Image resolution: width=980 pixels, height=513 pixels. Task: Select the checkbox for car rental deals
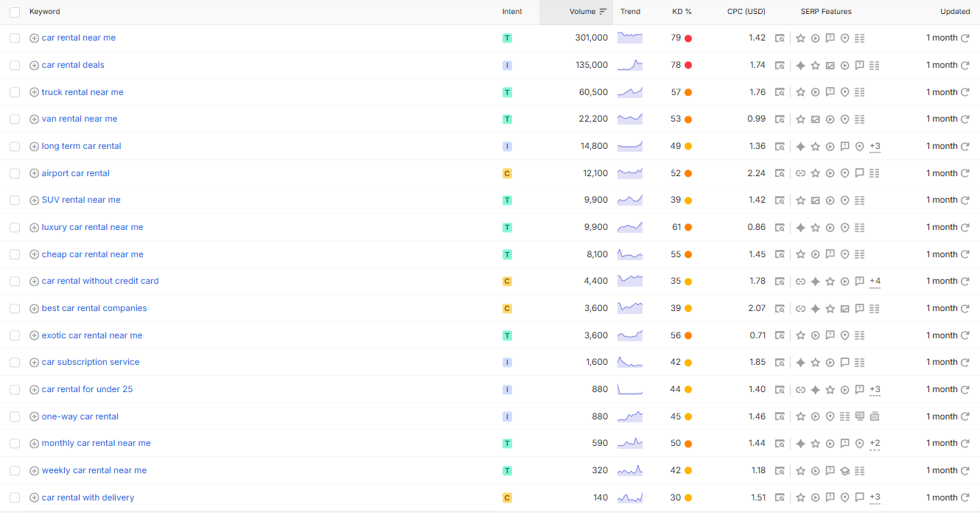(x=15, y=66)
